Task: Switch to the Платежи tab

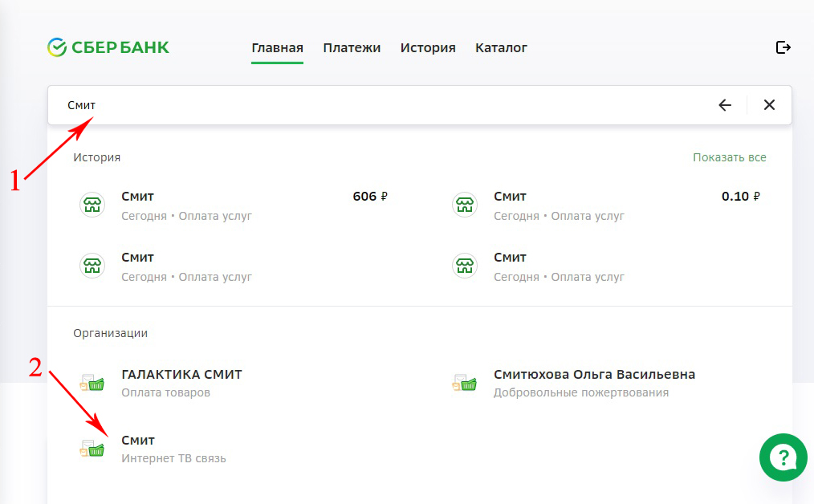Action: [352, 48]
